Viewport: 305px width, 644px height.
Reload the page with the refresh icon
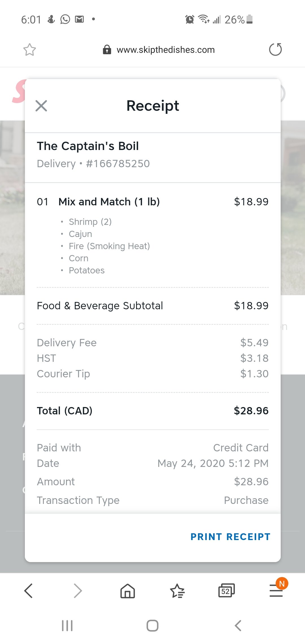[x=275, y=50]
